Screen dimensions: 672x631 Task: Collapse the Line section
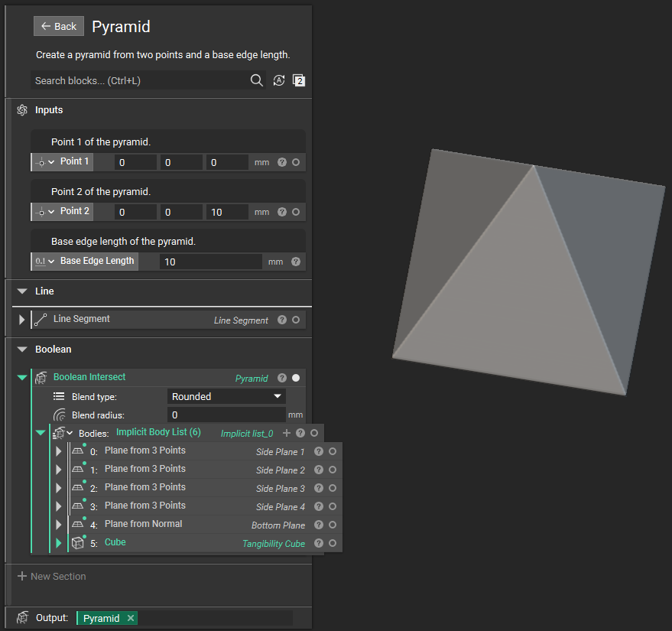tap(22, 291)
